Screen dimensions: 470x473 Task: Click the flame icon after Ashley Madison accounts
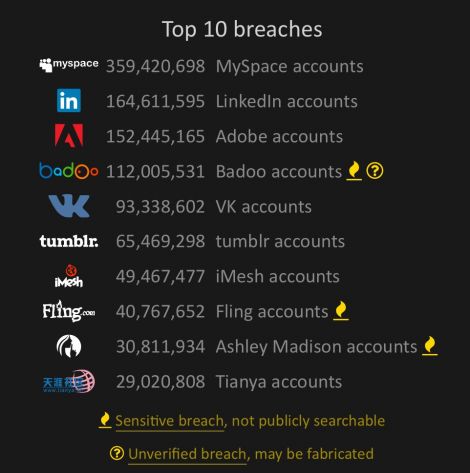tap(430, 346)
